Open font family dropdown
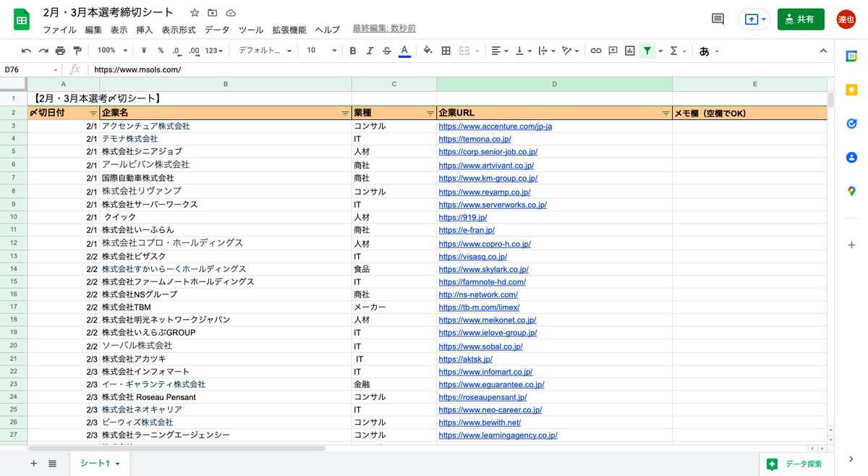This screenshot has height=476, width=868. pyautogui.click(x=265, y=51)
